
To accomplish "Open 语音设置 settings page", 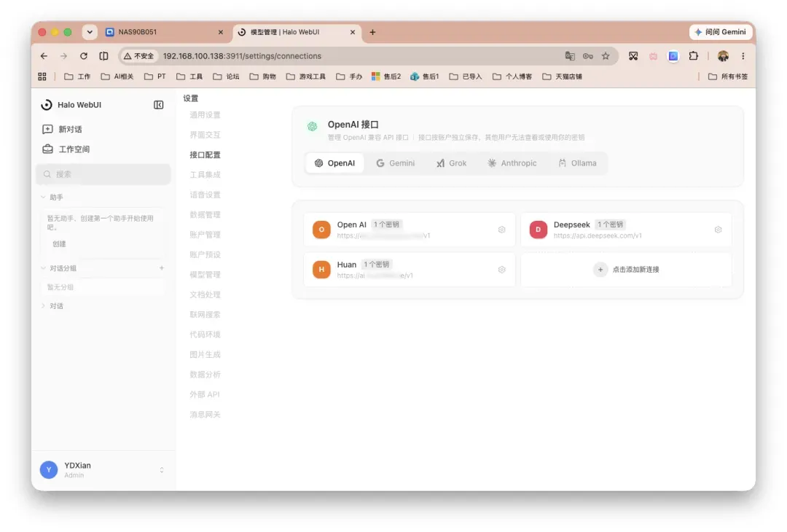I will (x=205, y=195).
